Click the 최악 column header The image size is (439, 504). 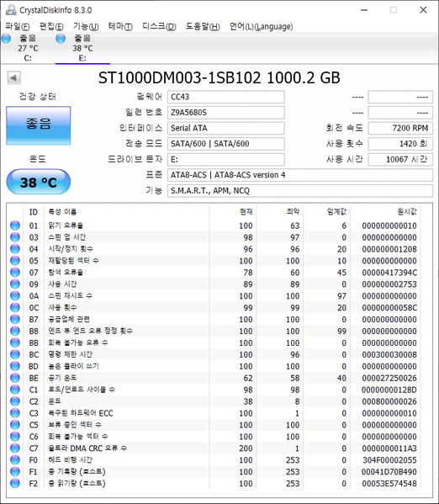[280, 212]
